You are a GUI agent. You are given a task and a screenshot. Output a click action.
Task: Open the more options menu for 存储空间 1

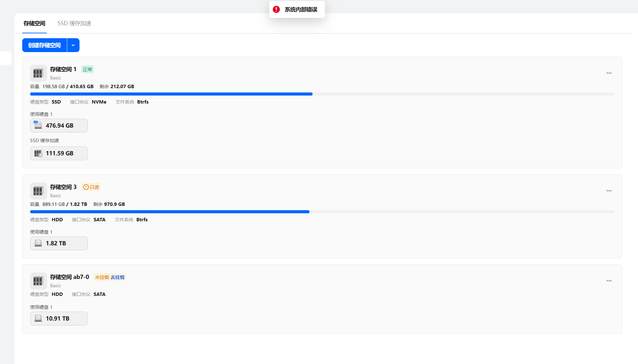[609, 73]
